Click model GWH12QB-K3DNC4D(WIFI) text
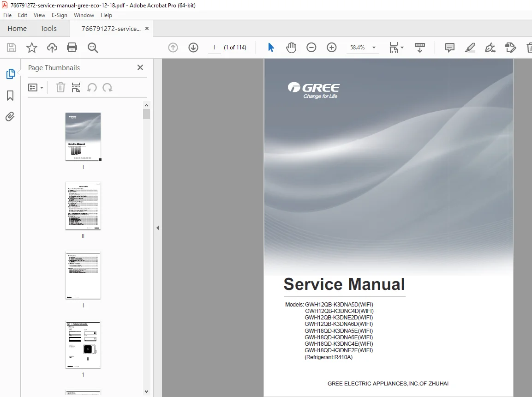The width and height of the screenshot is (532, 397). coord(339,311)
